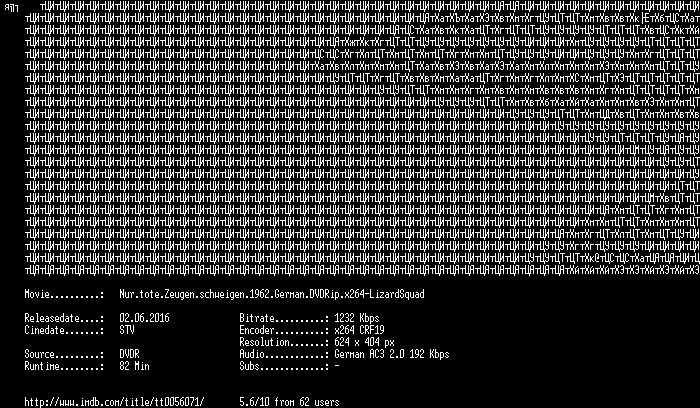Click the movie release name text

(272, 295)
